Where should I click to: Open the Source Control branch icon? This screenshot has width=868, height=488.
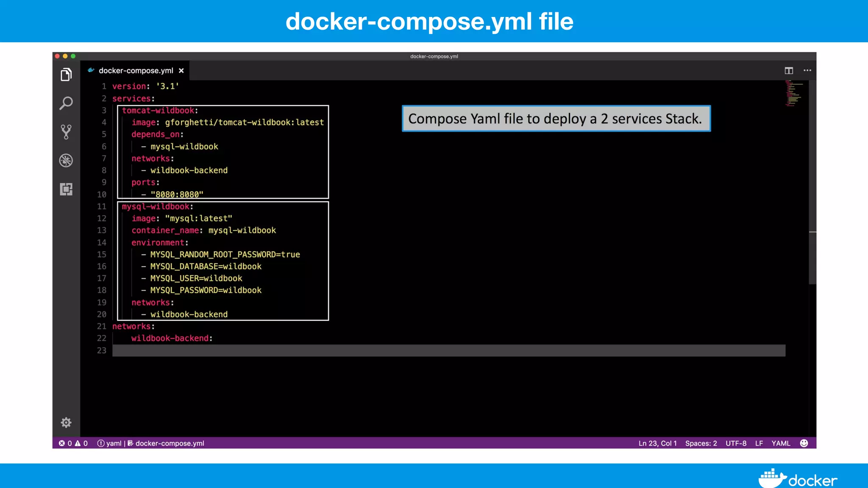(x=66, y=132)
